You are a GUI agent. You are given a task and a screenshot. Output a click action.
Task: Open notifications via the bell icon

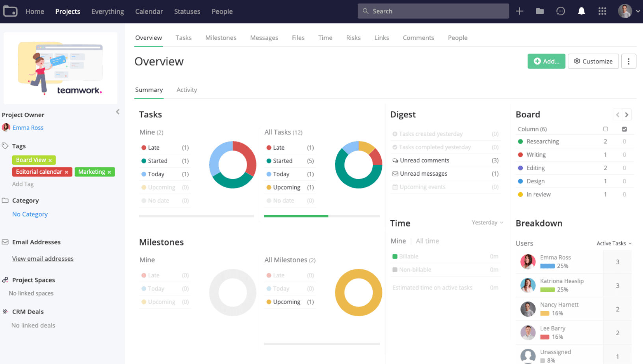[x=582, y=11]
